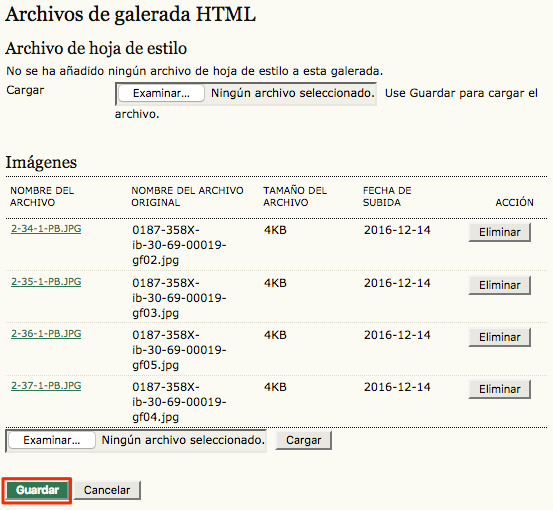Delete 2-37-1-PB.JPG with Eliminar
Image resolution: width=553 pixels, height=510 pixels.
499,389
